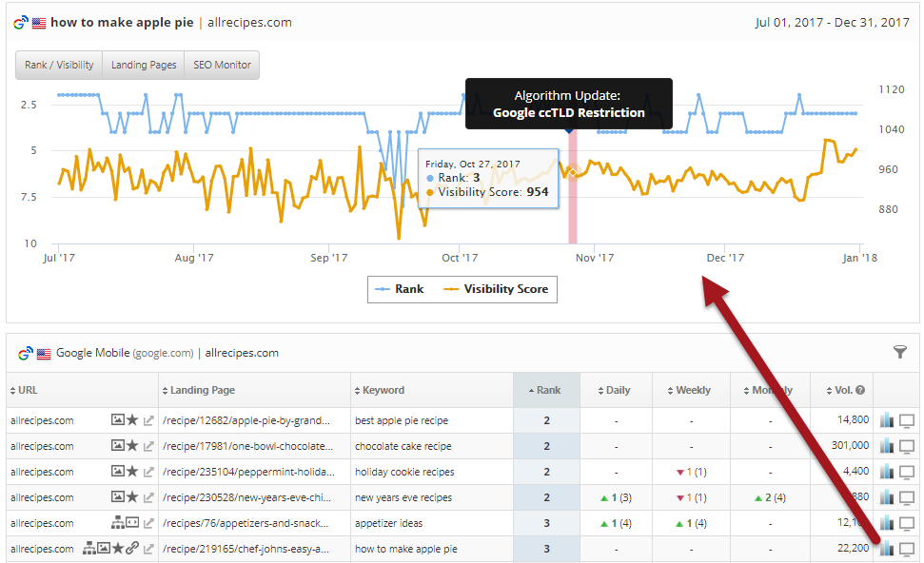The height and width of the screenshot is (563, 924).
Task: Sort table by Keyword column
Action: click(383, 390)
